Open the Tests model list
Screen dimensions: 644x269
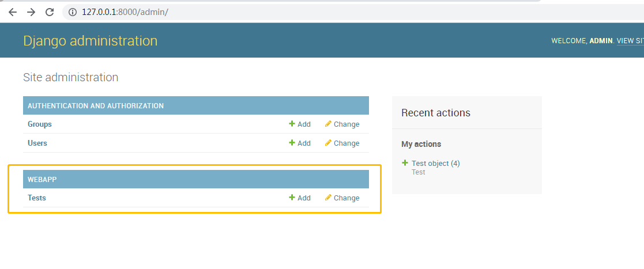coord(36,198)
